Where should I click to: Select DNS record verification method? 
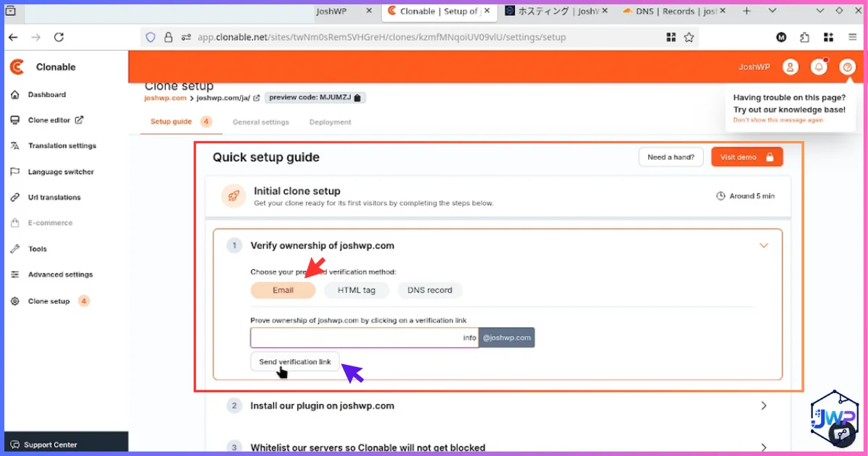tap(430, 290)
